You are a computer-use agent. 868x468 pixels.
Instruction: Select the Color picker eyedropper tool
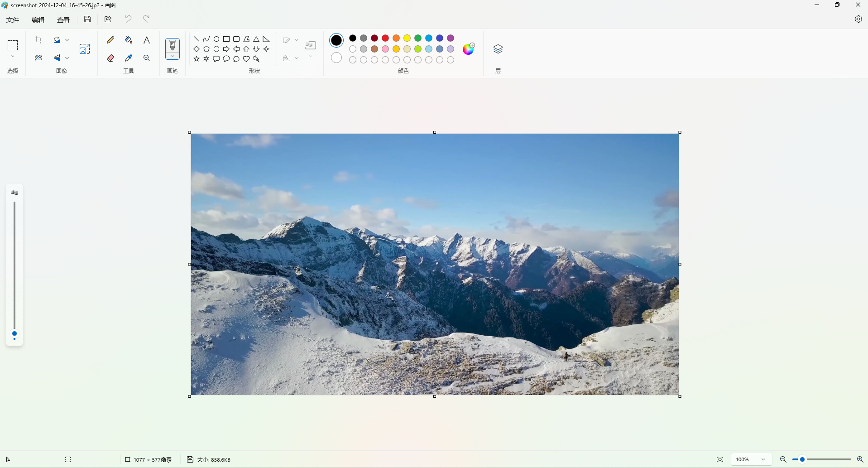129,58
